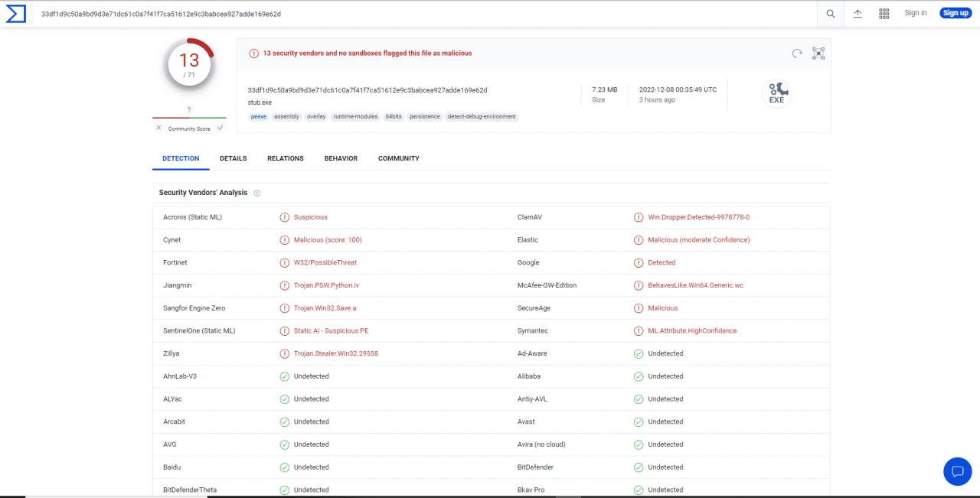This screenshot has width=980, height=498.
Task: Click the community score checkmark vote icon
Action: (x=220, y=128)
